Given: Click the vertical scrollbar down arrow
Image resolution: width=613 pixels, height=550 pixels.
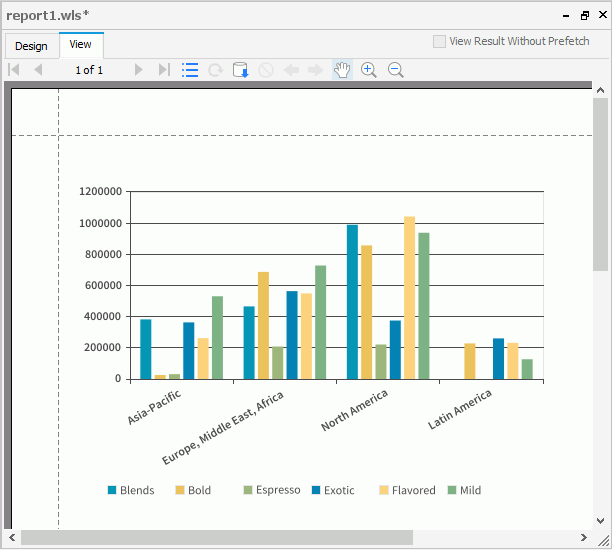Looking at the screenshot, I should click(x=600, y=521).
